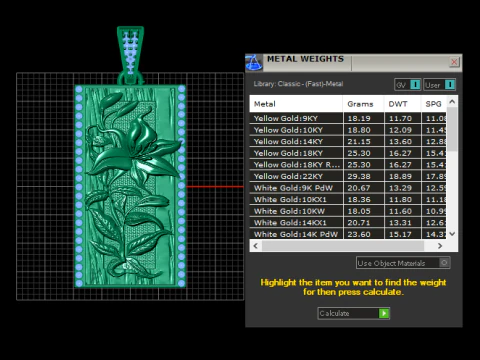The height and width of the screenshot is (360, 480).
Task: Click the 21.15 grams value
Action: coord(359,141)
